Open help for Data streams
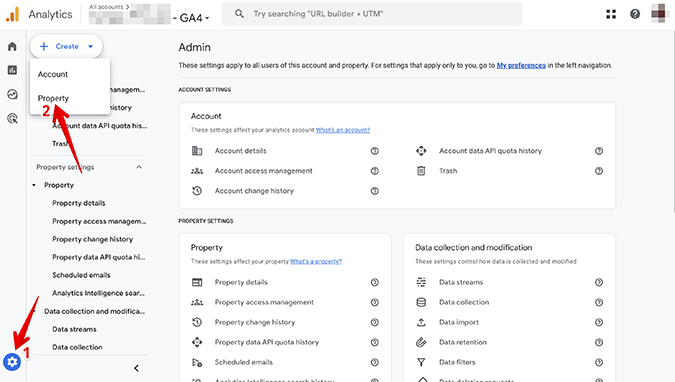This screenshot has height=382, width=675. [x=599, y=282]
